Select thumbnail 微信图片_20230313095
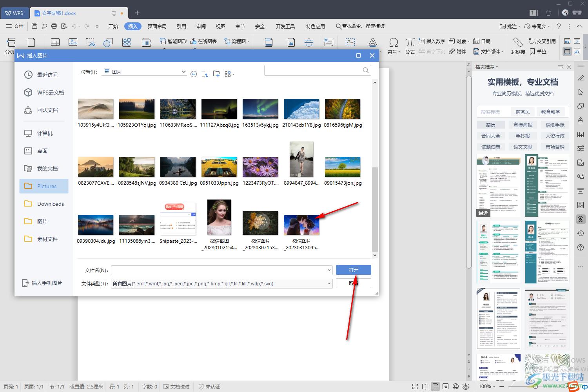This screenshot has height=392, width=588. [301, 225]
